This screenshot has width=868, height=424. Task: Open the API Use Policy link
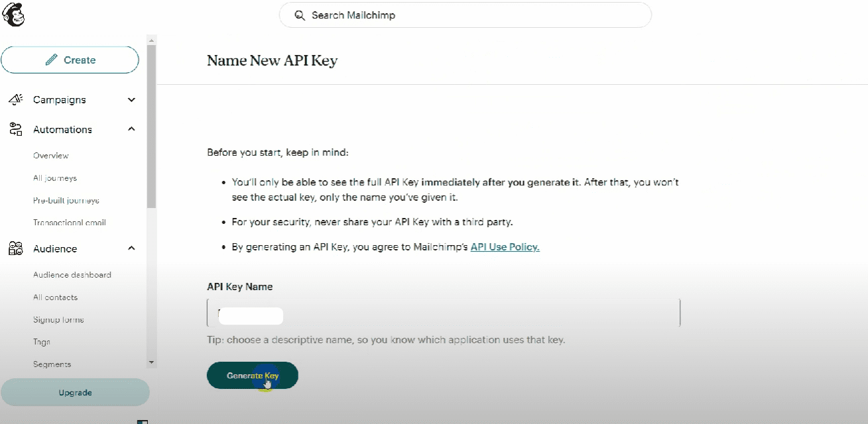[x=505, y=247]
